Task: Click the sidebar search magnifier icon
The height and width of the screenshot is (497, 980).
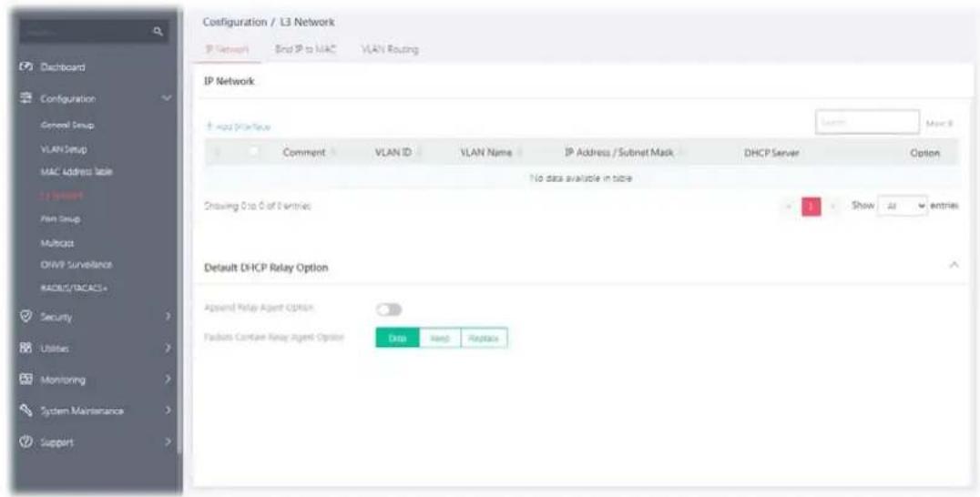Action: [158, 31]
